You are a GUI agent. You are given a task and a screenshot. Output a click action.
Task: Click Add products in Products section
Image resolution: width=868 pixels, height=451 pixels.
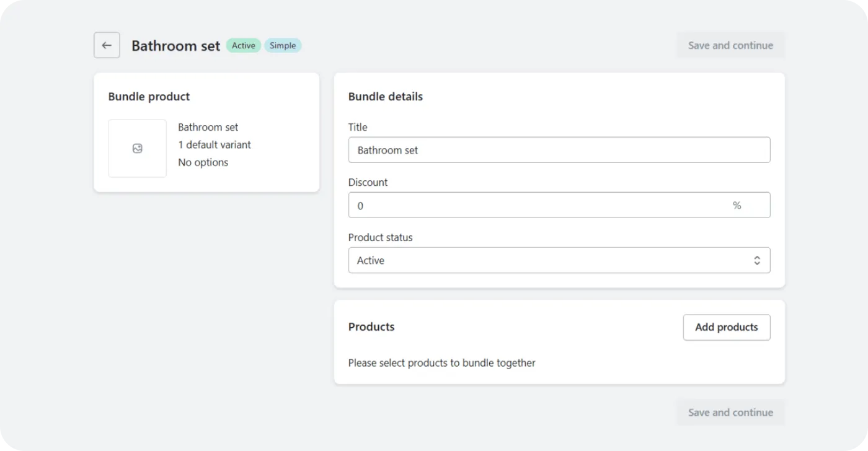click(x=726, y=327)
